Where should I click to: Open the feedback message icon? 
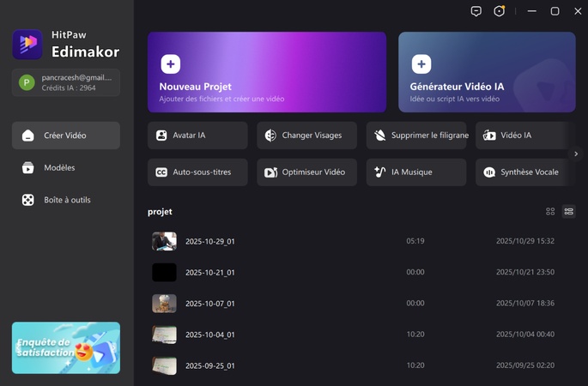click(476, 11)
